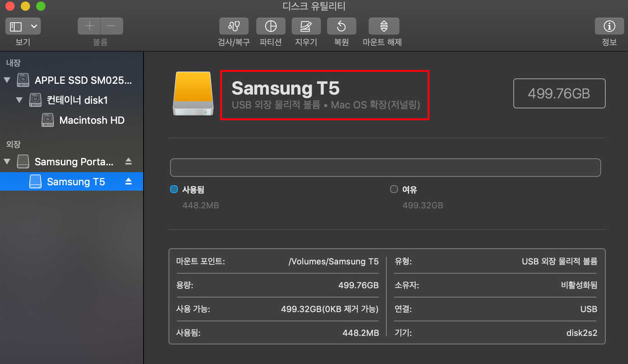
Task: Click the Unmount (마운트 해제) toolbar icon
Action: 384,26
